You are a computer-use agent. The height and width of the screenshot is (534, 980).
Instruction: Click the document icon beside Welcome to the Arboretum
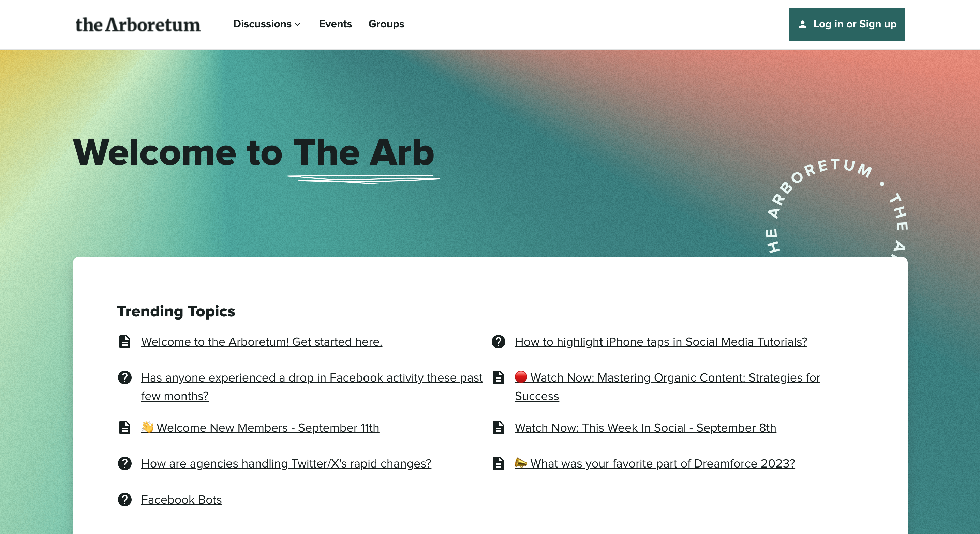click(x=124, y=342)
